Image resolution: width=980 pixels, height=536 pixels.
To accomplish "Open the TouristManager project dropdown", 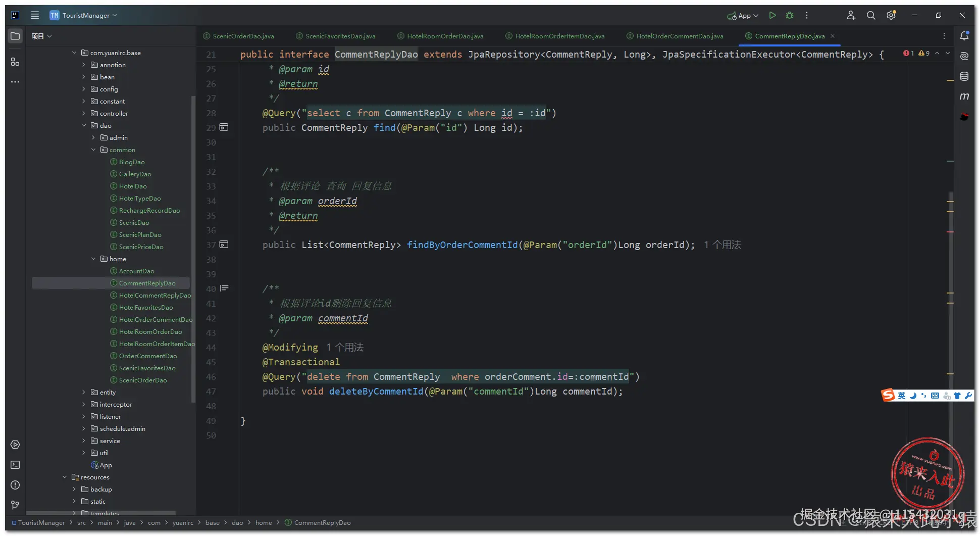I will click(x=83, y=15).
